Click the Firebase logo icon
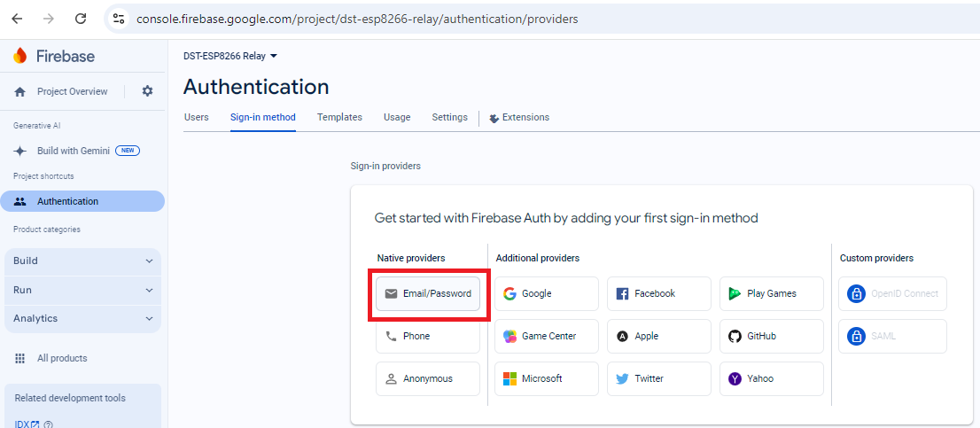This screenshot has width=980, height=428. tap(20, 56)
